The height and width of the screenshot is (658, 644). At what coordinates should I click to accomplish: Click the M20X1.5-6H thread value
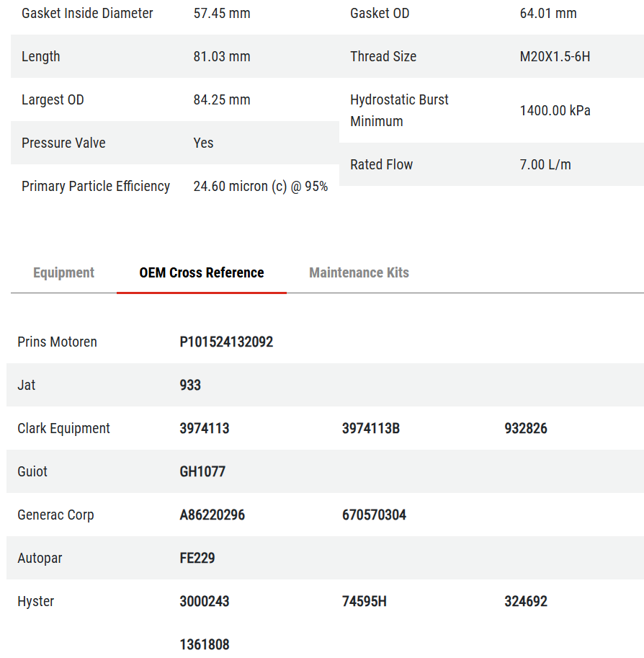(555, 57)
